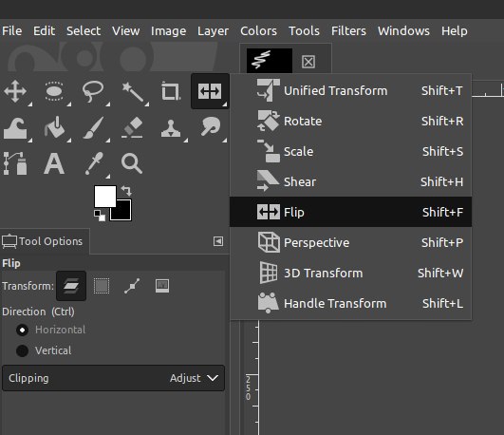Viewport: 504px width, 435px height.
Task: Open Tool Options tab configuration menu
Action: point(218,241)
